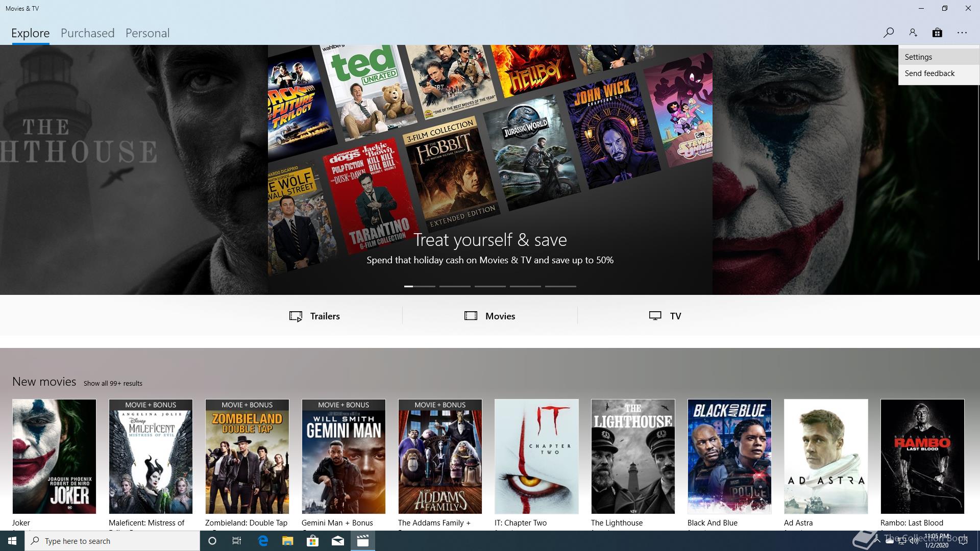Open the Ad Astra poster
Viewport: 980px width, 551px height.
826,457
